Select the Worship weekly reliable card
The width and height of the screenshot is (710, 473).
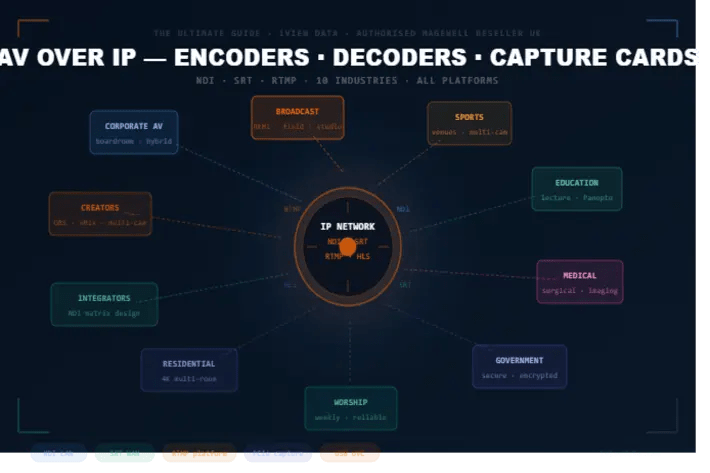[351, 409]
